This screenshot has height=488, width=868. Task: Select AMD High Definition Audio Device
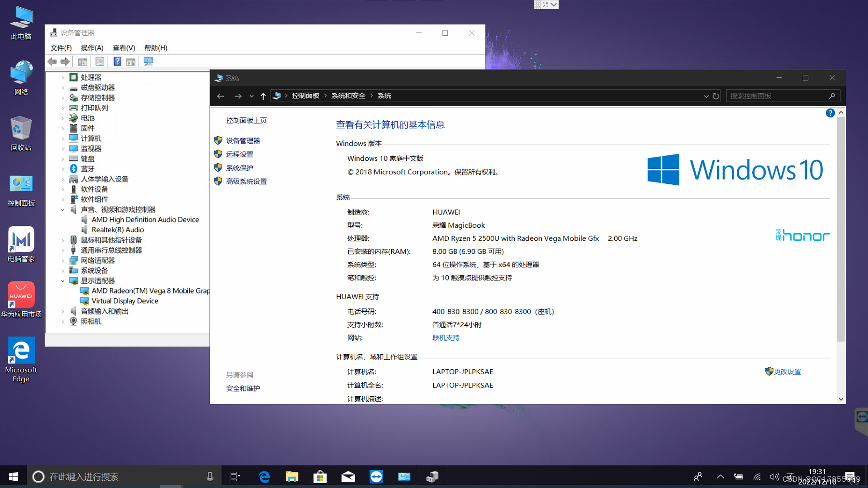click(145, 220)
